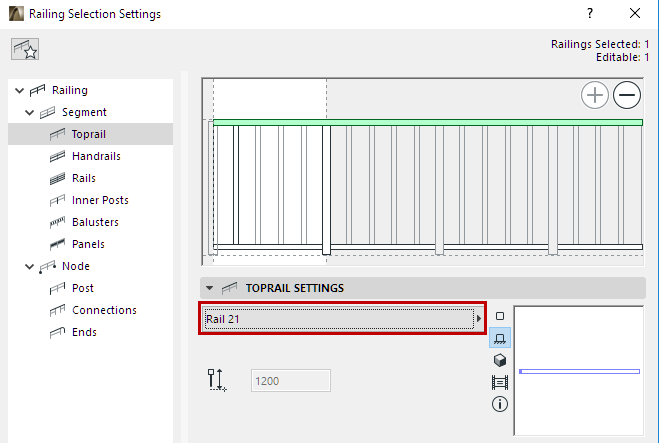The image size is (659, 443).
Task: Switch preview to 3D cube view
Action: point(500,360)
